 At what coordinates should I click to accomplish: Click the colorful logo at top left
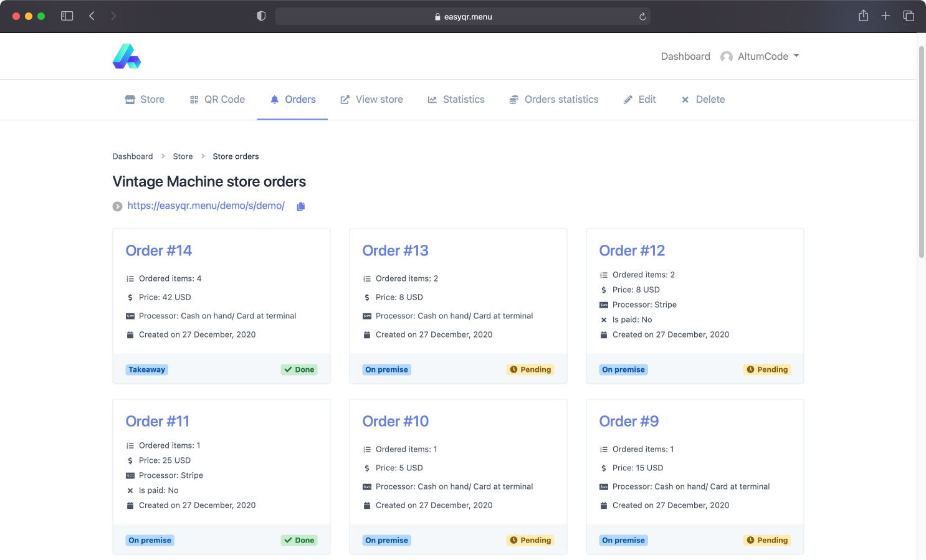click(x=126, y=56)
